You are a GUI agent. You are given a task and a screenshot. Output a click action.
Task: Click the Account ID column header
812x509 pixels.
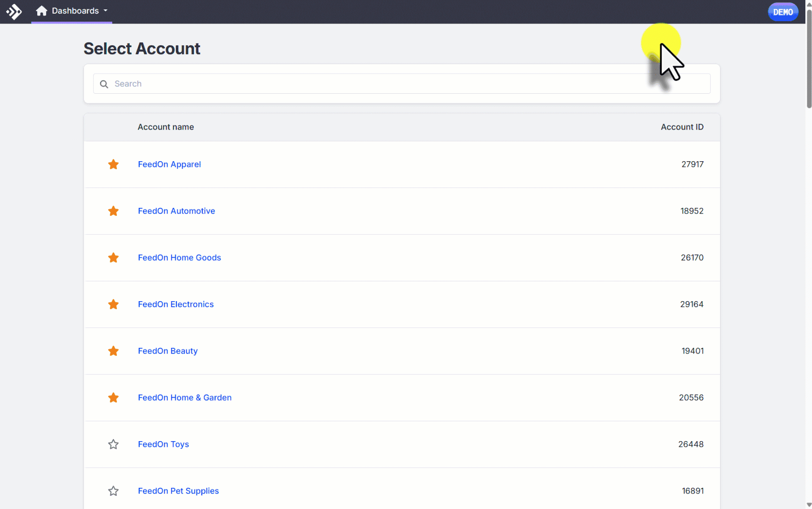[682, 127]
